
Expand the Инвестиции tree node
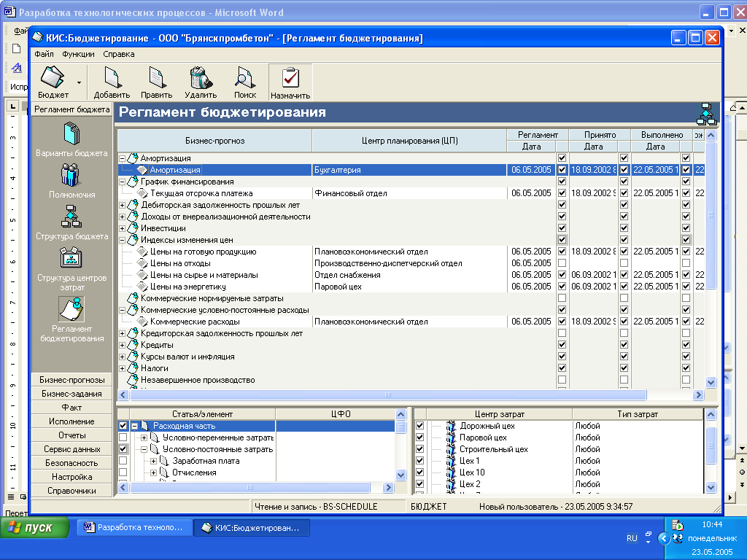pyautogui.click(x=122, y=228)
